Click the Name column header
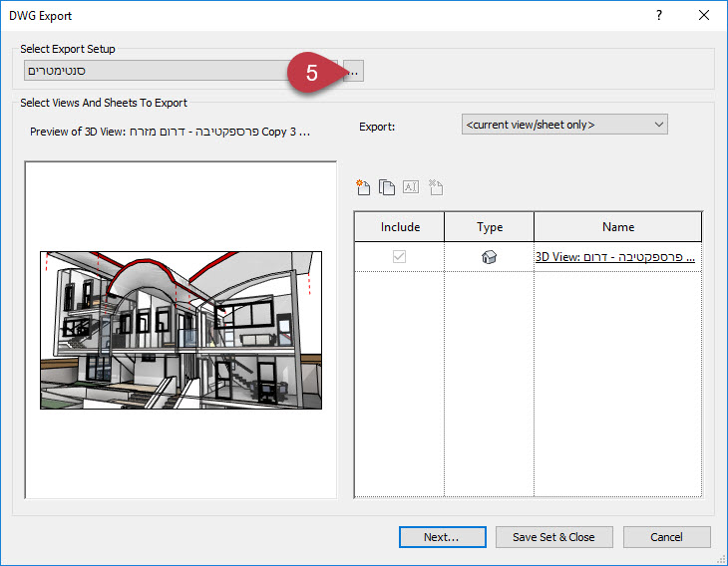This screenshot has height=566, width=728. tap(617, 227)
